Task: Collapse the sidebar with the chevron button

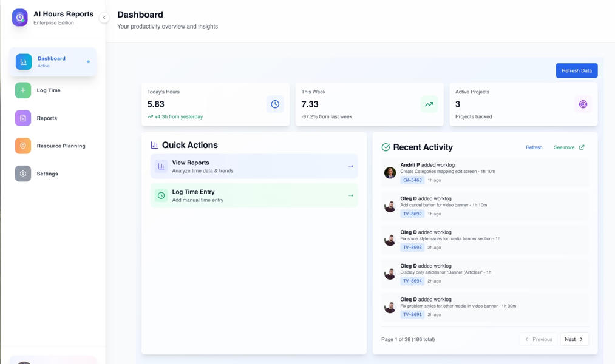Action: coord(104,18)
